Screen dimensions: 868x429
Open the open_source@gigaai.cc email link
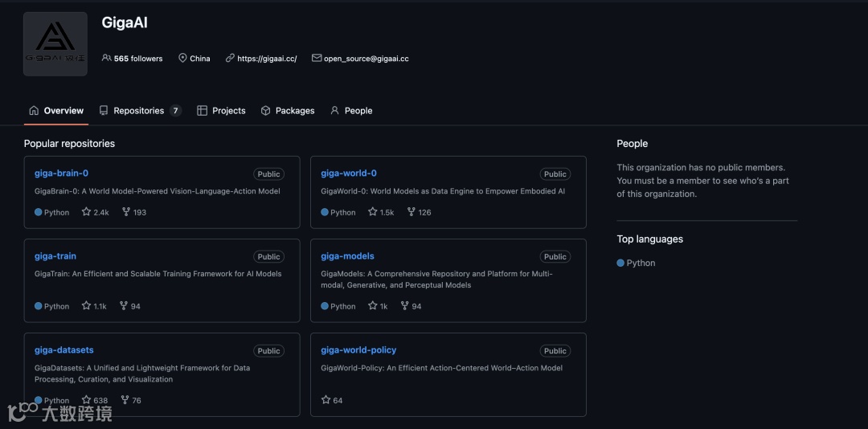pos(366,58)
